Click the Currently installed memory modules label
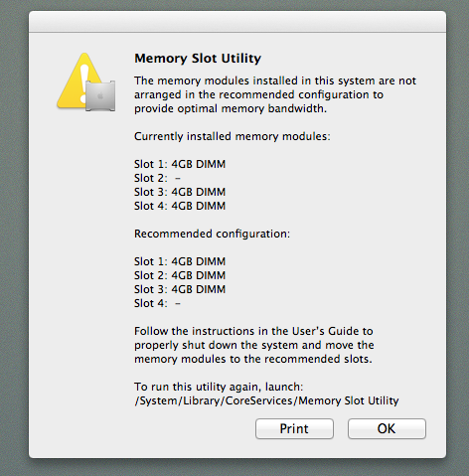469x476 pixels. [233, 136]
